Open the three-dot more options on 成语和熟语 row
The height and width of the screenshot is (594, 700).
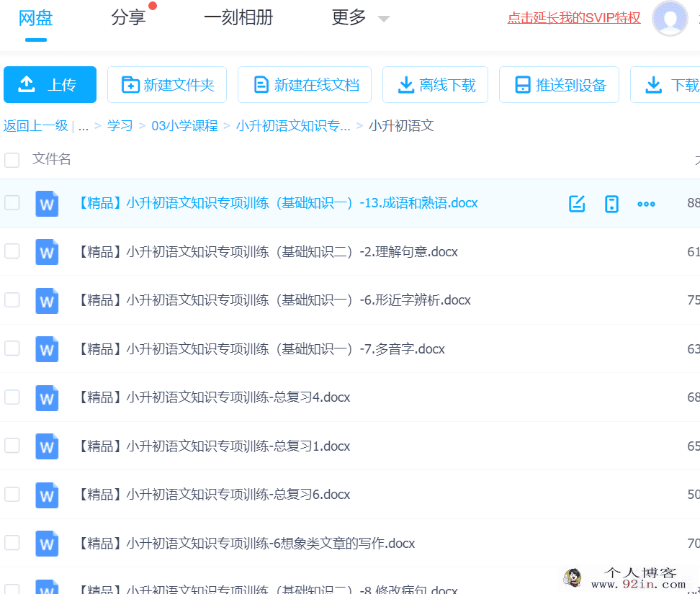(x=646, y=204)
